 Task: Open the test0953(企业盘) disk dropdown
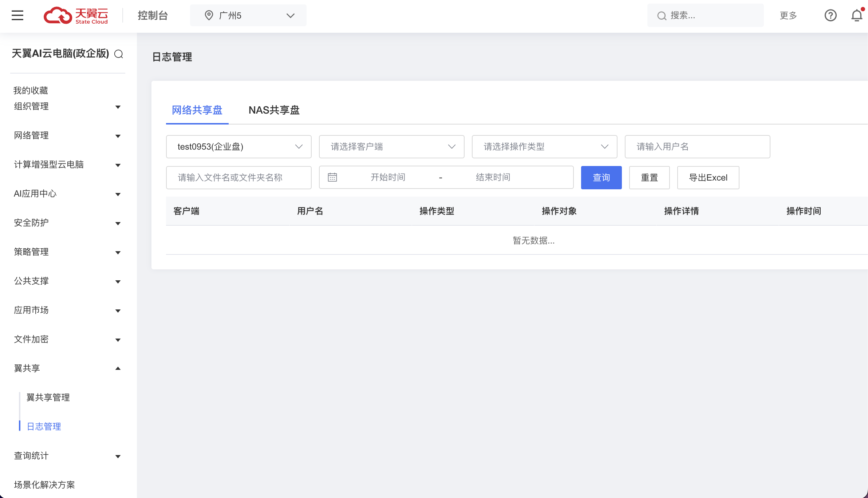(x=238, y=147)
